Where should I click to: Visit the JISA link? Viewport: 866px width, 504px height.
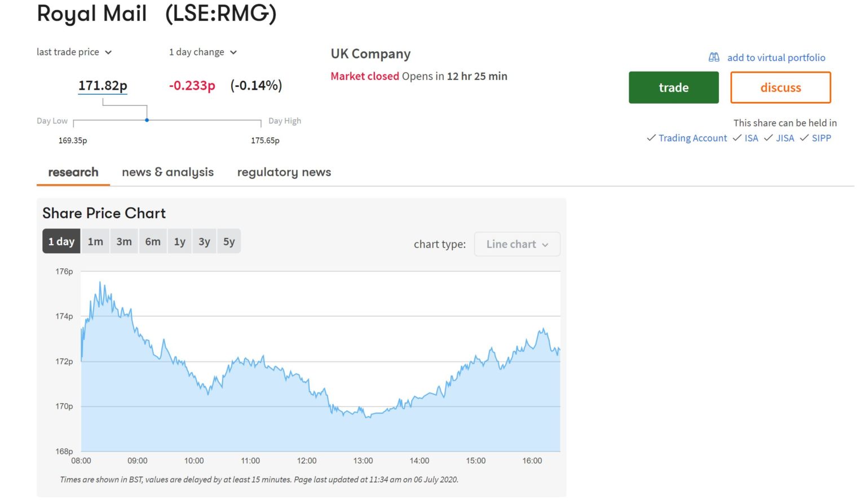784,138
